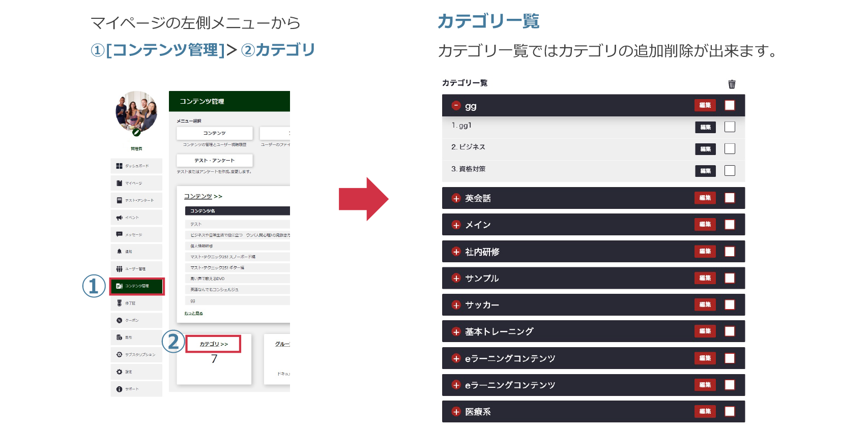Select the 社内研修 category checkbox

[730, 251]
